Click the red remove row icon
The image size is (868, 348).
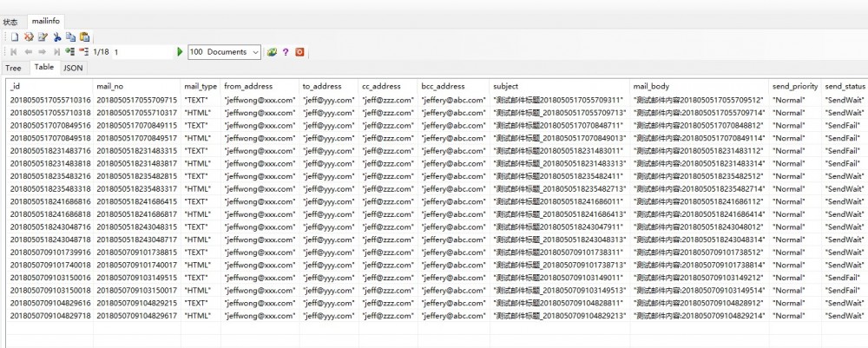coord(83,51)
